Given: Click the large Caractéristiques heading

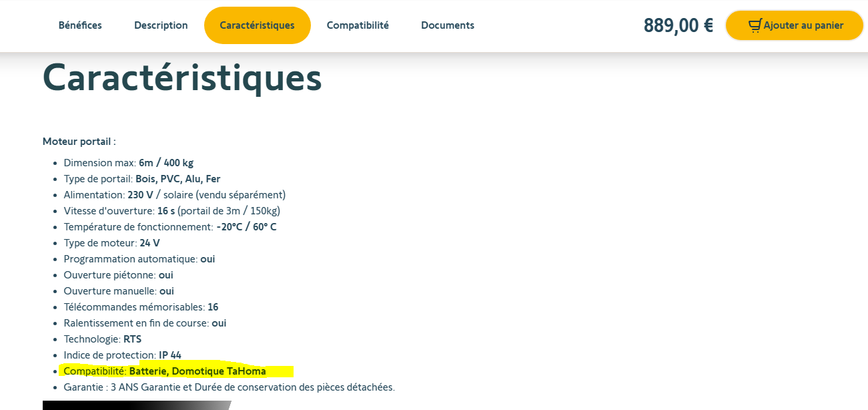Looking at the screenshot, I should 182,78.
